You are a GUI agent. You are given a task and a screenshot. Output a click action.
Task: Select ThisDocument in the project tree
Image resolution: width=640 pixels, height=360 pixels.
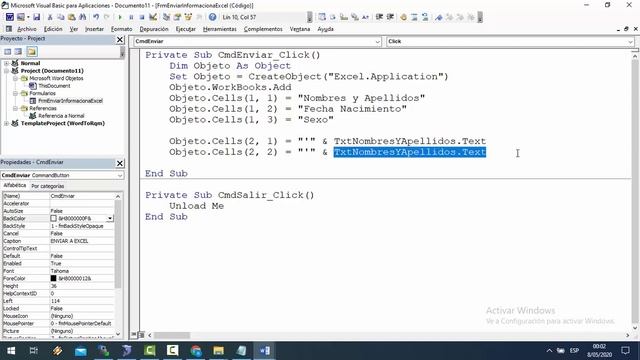click(x=54, y=86)
